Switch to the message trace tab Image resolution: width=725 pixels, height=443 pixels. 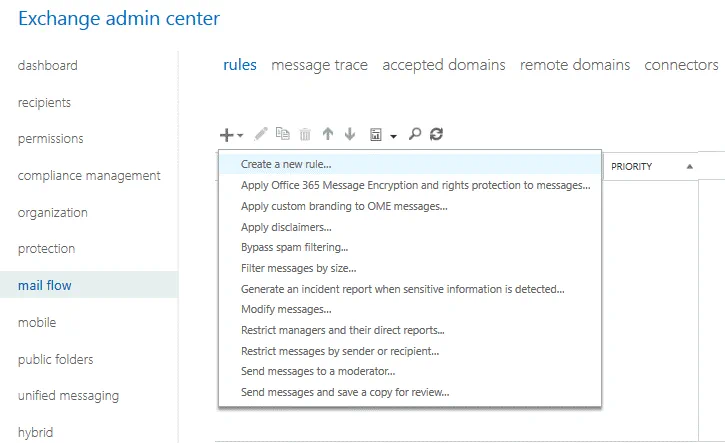pos(319,65)
